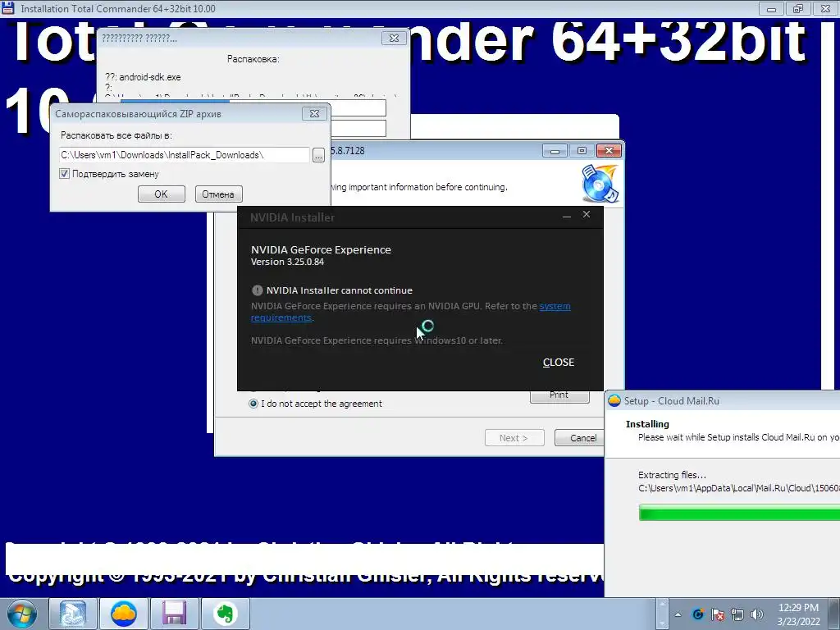The height and width of the screenshot is (630, 840).
Task: Open the Cloud Mail.Ru taskbar icon
Action: coord(123,614)
